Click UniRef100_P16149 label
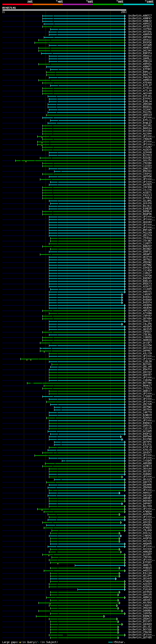Image resolution: width=156 pixels, height=644 pixels. click(x=140, y=589)
